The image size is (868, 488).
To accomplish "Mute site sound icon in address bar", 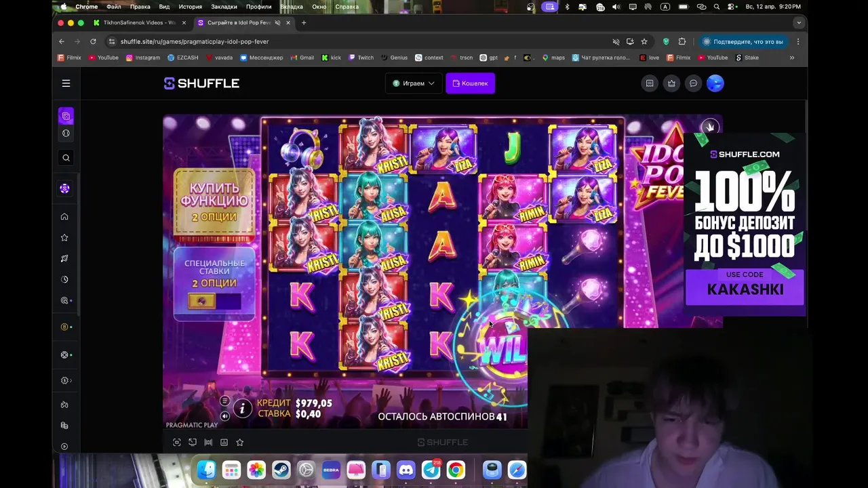I will coord(616,41).
